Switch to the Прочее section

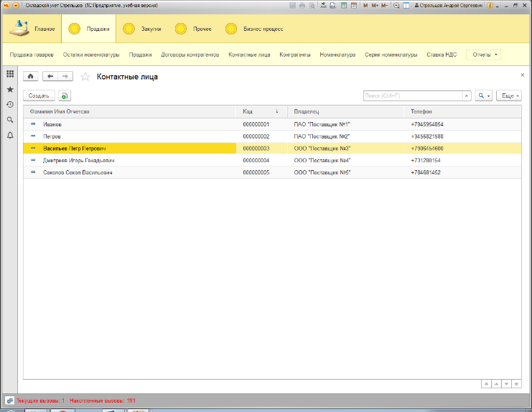[x=193, y=29]
